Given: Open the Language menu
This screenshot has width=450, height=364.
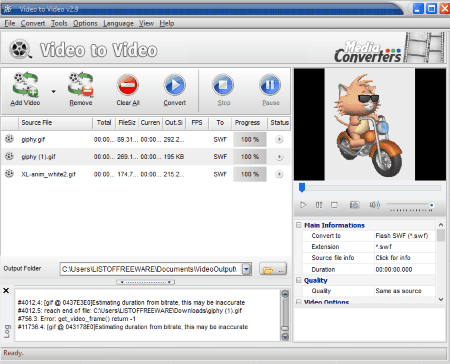Looking at the screenshot, I should click(118, 23).
